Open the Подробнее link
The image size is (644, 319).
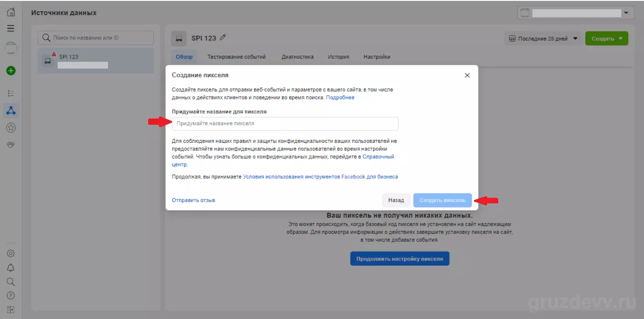click(x=340, y=97)
